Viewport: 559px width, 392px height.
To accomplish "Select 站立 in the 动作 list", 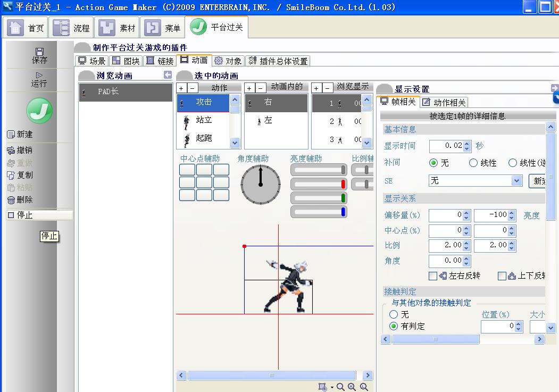I will [203, 121].
